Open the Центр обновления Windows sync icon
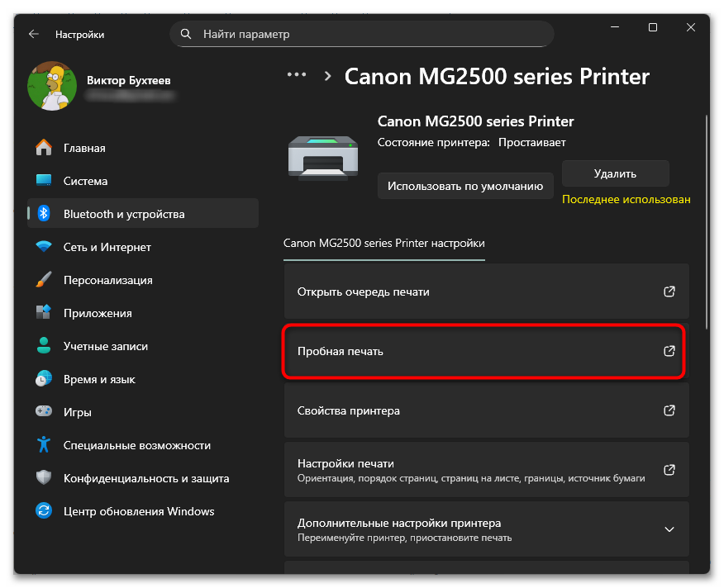 click(44, 511)
